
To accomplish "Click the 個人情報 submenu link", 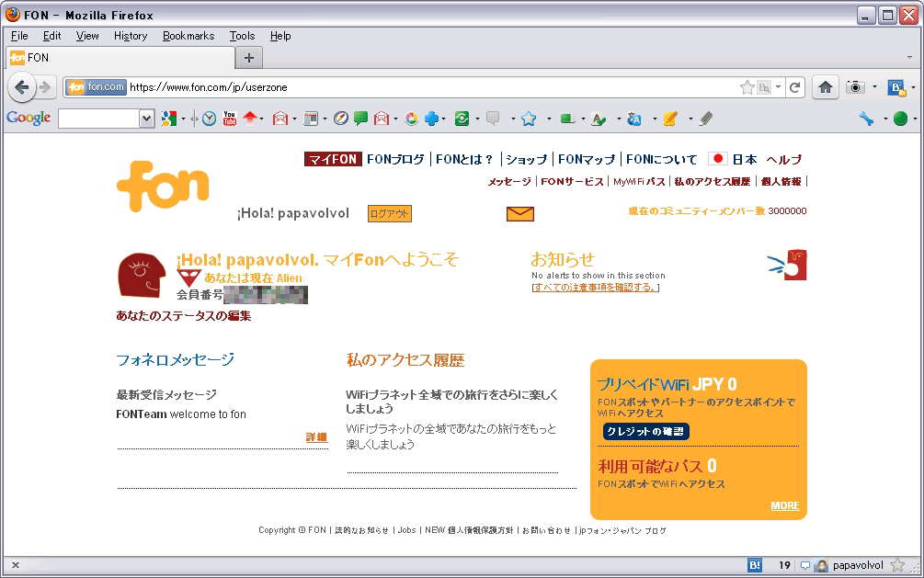I will pyautogui.click(x=781, y=181).
